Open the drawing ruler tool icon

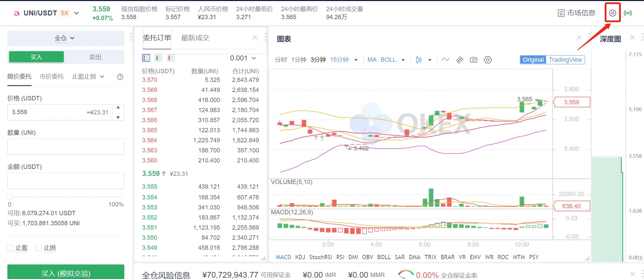pyautogui.click(x=460, y=60)
